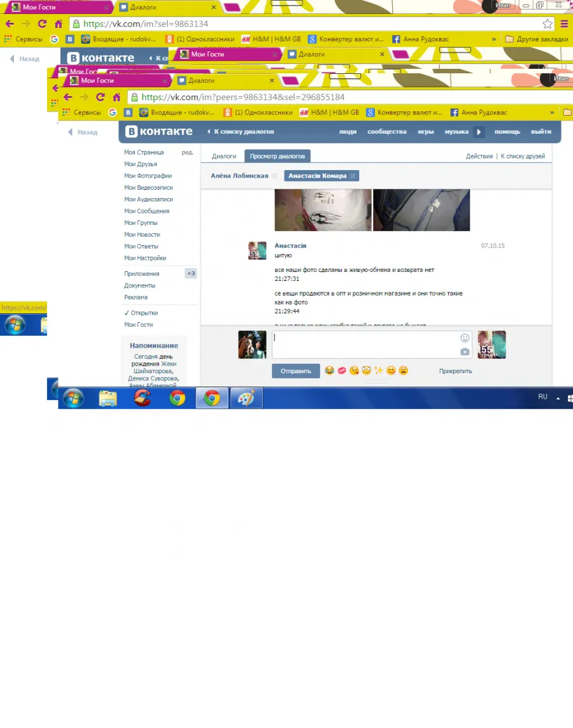
Task: Reload the page in the front browser window
Action: [100, 97]
